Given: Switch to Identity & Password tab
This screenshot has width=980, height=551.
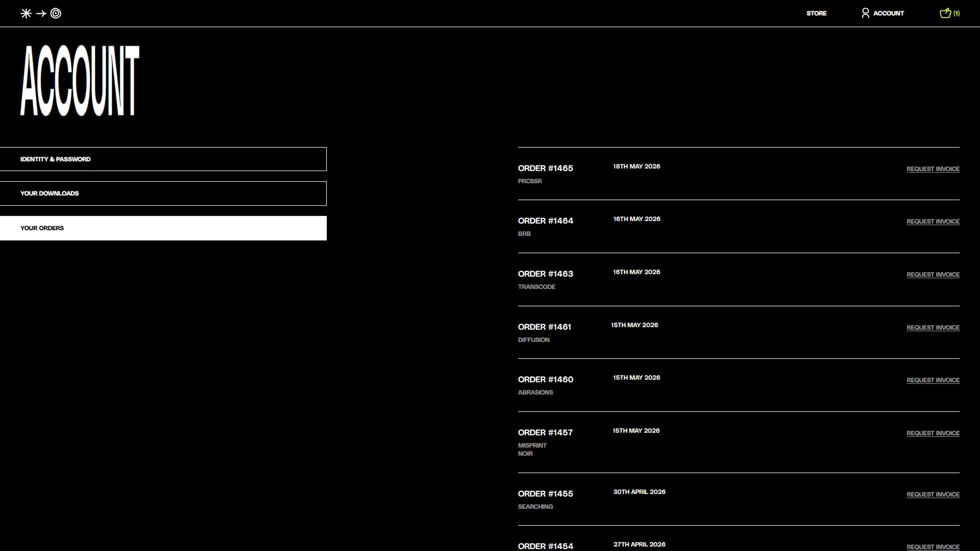Looking at the screenshot, I should 163,159.
